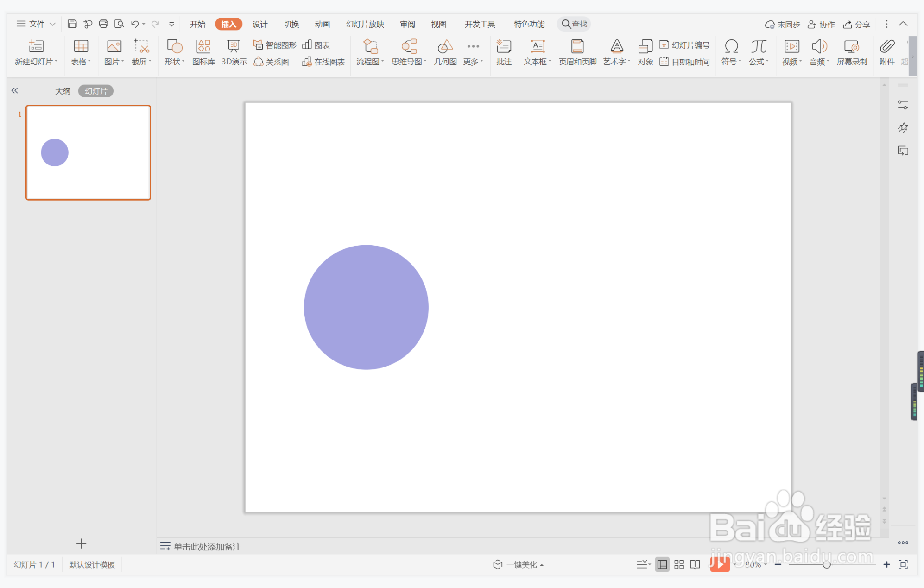The width and height of the screenshot is (924, 588).
Task: Click the zoom slider handle
Action: [x=827, y=564]
